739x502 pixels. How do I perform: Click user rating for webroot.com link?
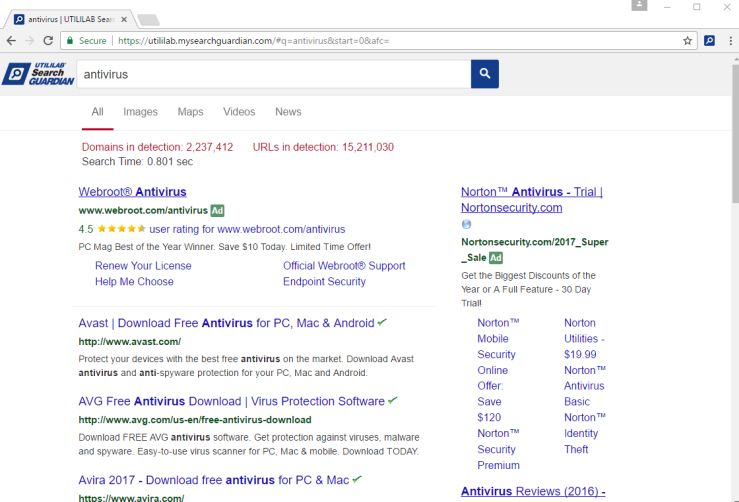(x=247, y=229)
